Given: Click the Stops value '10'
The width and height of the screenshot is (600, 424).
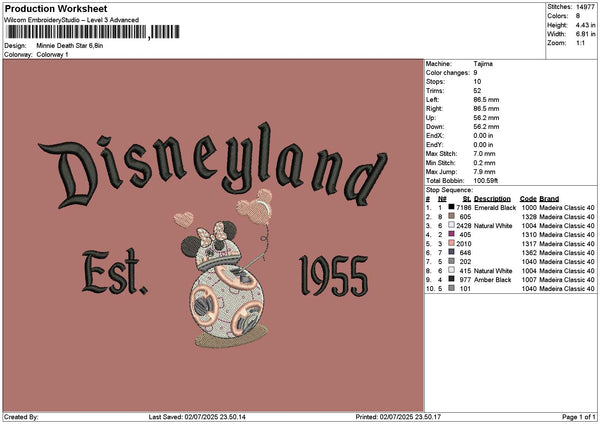Looking at the screenshot, I should click(477, 82).
